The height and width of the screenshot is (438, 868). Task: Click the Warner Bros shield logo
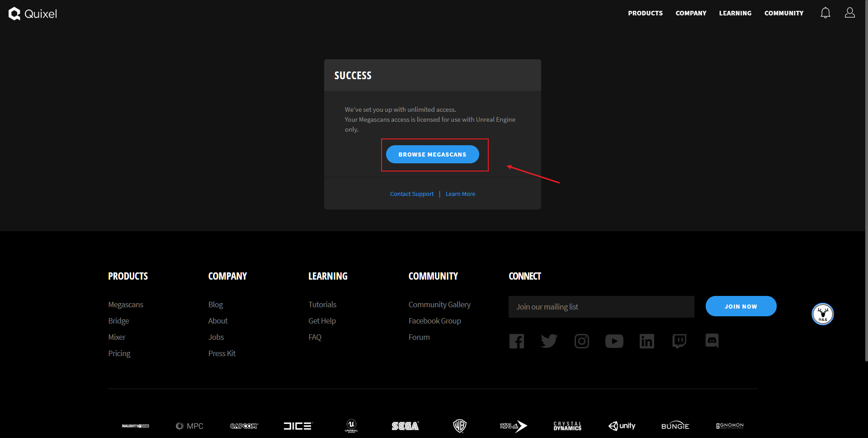point(460,426)
